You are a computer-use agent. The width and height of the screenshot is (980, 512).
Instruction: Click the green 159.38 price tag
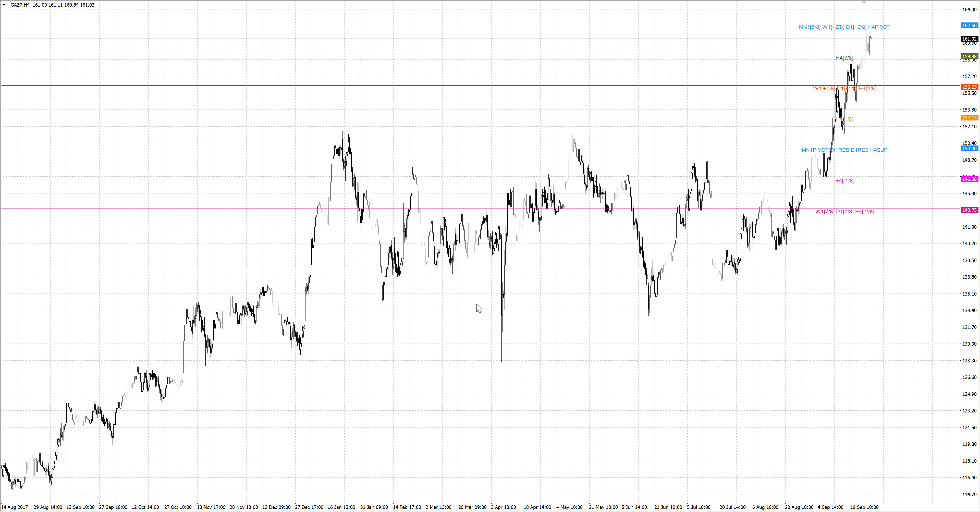tap(969, 56)
